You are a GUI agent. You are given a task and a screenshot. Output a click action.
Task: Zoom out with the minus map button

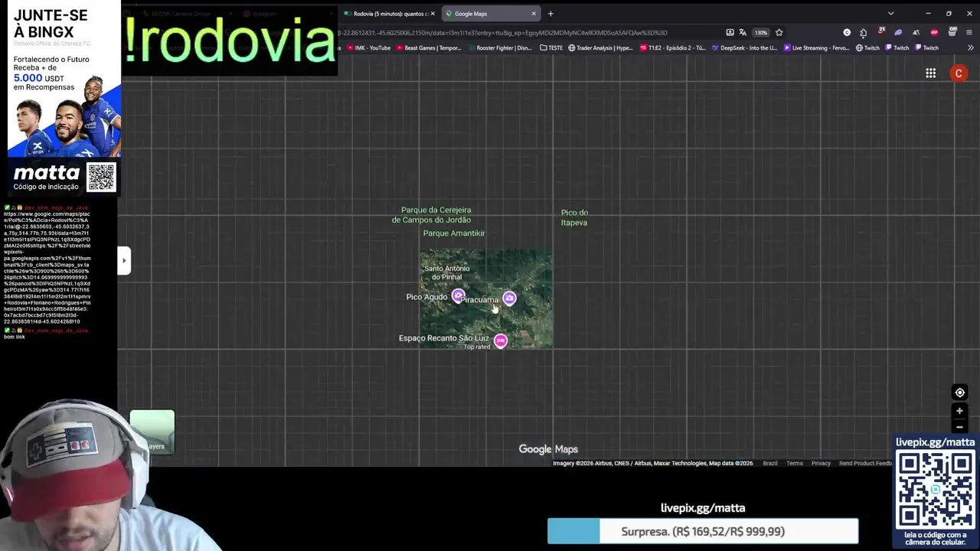tap(959, 427)
